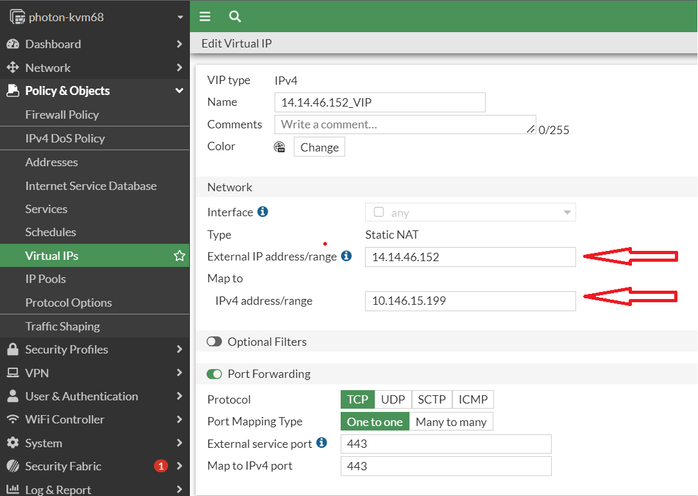The image size is (698, 496).
Task: Click the External service port info icon
Action: coord(321,443)
